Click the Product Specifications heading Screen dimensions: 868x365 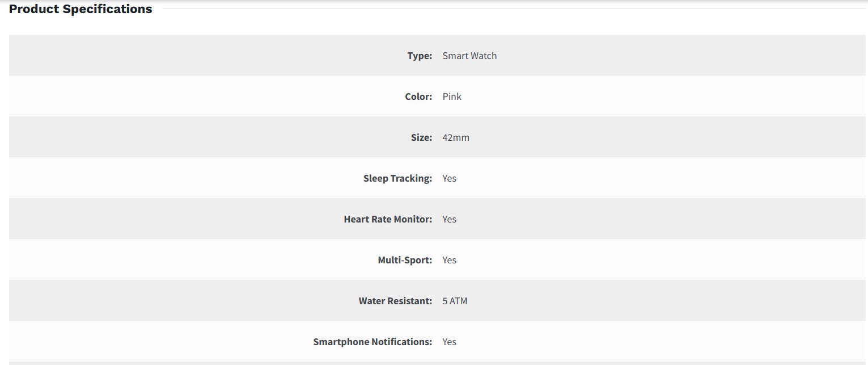coord(81,9)
